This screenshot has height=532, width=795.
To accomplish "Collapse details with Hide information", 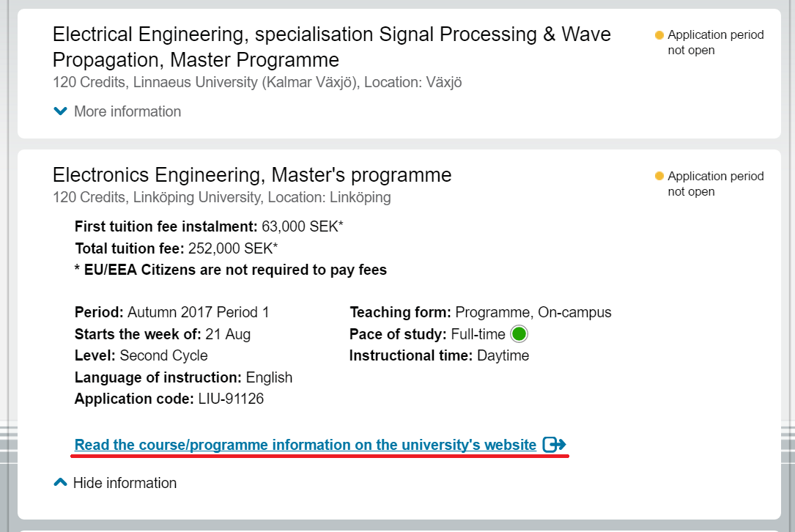I will tap(125, 483).
